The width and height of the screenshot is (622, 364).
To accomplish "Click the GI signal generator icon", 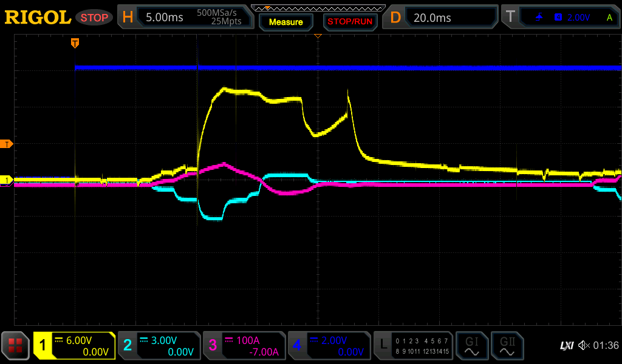I will tap(471, 346).
